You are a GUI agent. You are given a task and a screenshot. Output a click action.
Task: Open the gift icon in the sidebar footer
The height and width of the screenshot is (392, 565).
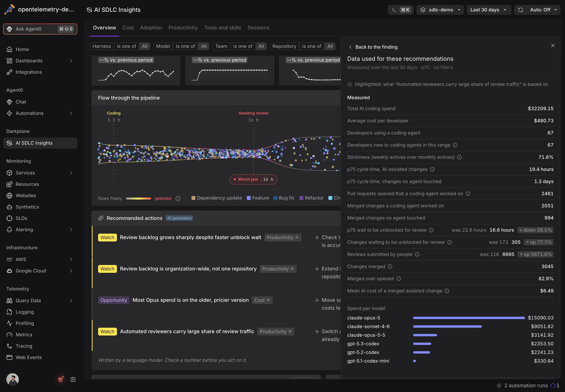click(x=61, y=379)
